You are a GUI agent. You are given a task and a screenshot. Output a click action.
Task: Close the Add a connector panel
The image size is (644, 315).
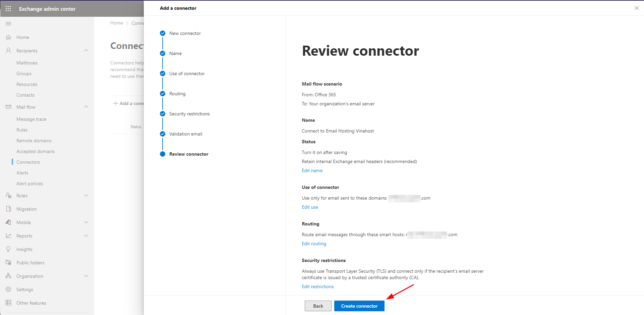coord(636,8)
